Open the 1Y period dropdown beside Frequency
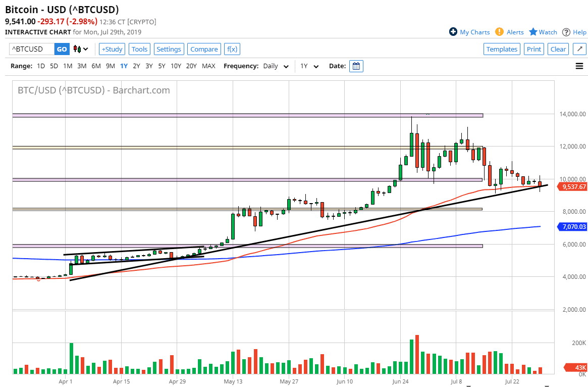588x387 pixels. tap(309, 66)
